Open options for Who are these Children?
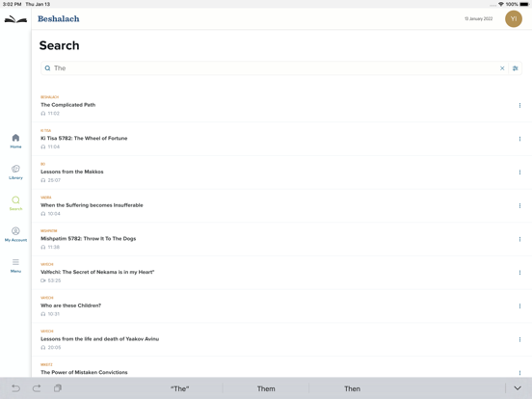This screenshot has height=399, width=532. click(x=519, y=306)
